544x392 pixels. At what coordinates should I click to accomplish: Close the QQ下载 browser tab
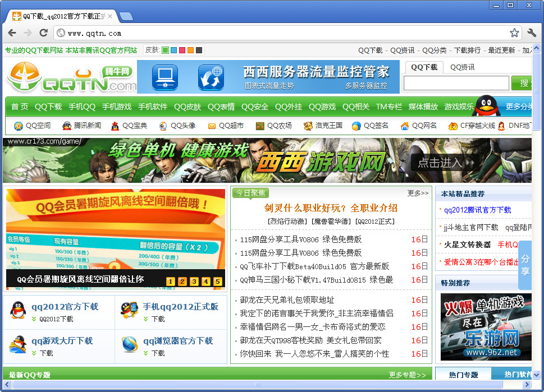(x=110, y=16)
